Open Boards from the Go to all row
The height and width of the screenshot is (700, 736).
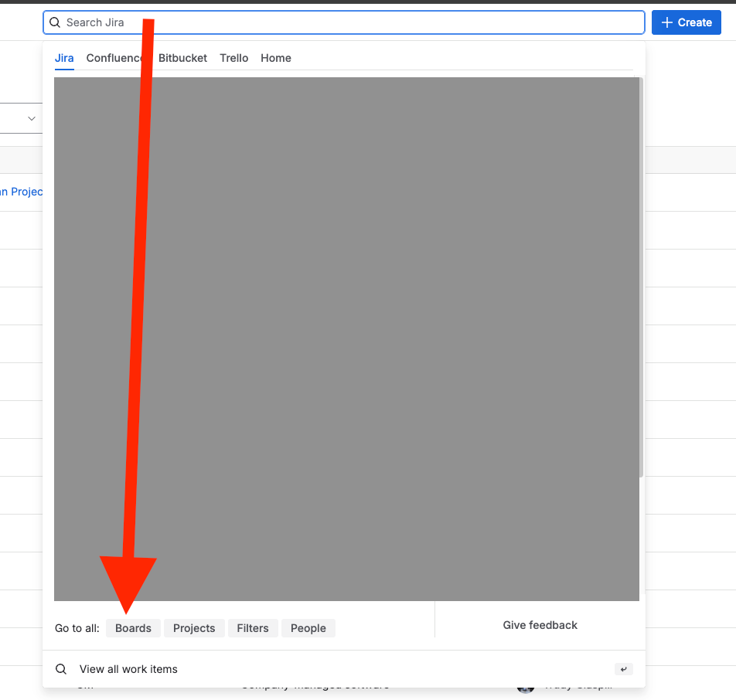point(133,628)
